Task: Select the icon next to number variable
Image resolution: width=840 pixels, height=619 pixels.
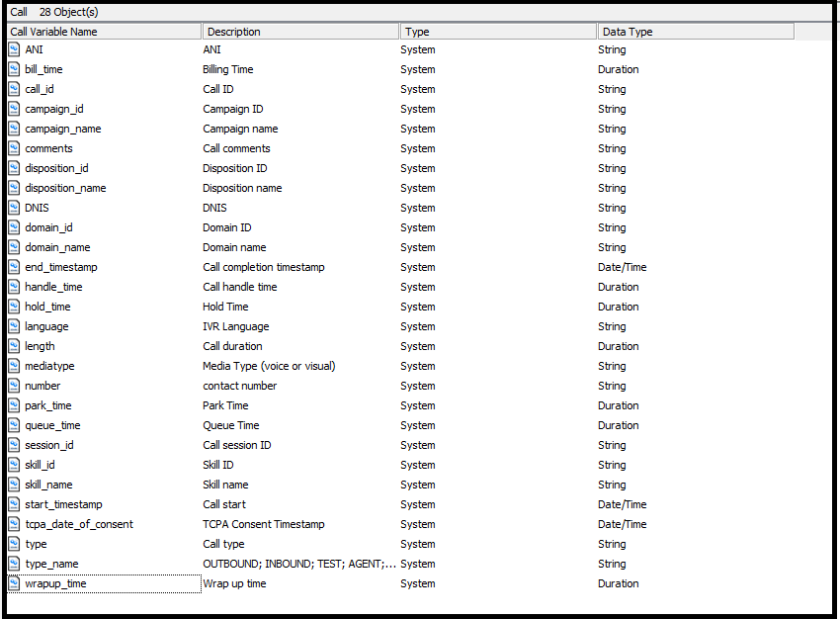Action: pyautogui.click(x=14, y=387)
